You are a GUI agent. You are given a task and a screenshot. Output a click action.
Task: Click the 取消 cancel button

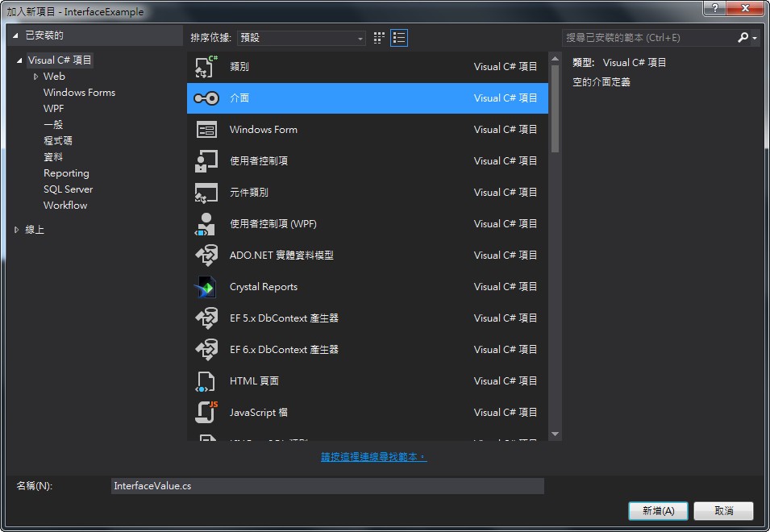click(723, 511)
